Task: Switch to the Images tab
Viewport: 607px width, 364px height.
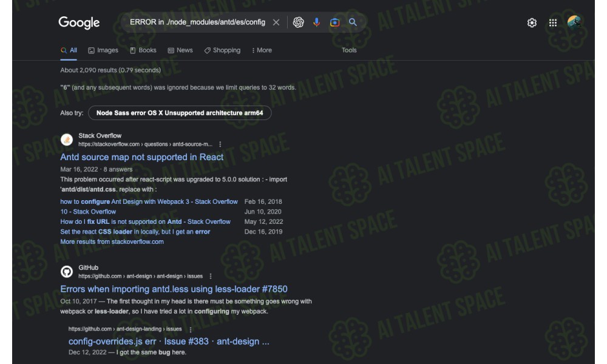Action: tap(103, 50)
